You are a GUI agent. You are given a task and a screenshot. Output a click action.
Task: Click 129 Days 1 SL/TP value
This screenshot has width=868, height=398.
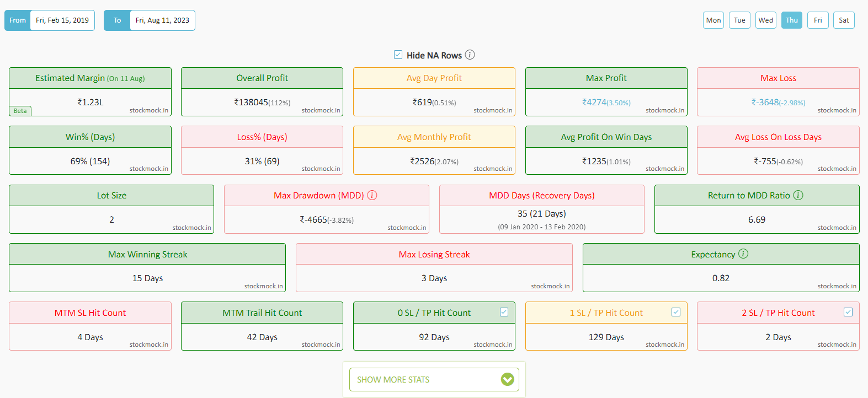[x=606, y=337]
